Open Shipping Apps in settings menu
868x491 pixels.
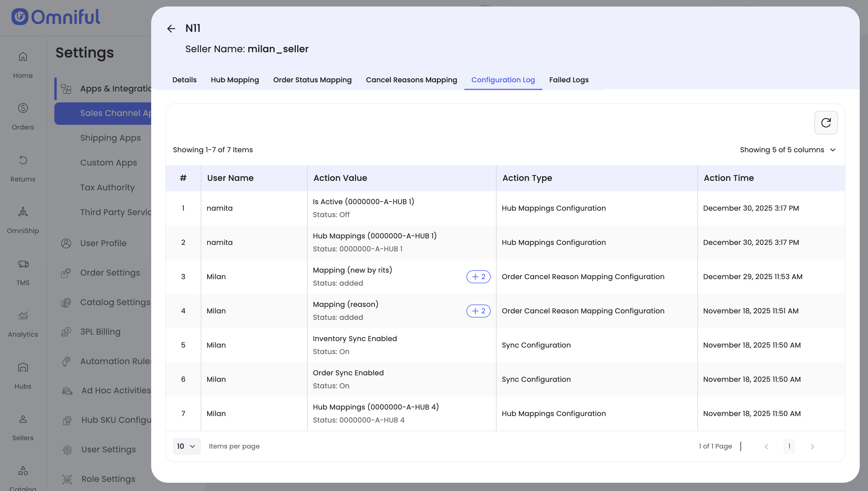point(110,138)
